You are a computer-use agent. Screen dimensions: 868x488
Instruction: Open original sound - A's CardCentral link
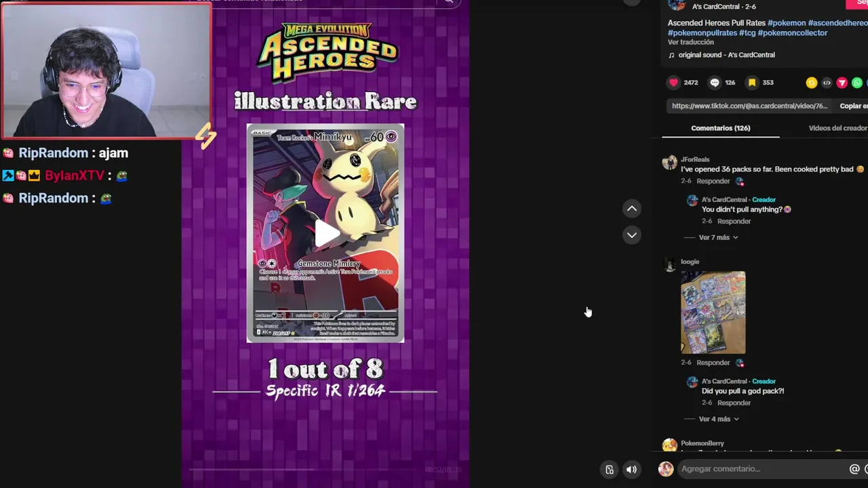click(x=726, y=55)
